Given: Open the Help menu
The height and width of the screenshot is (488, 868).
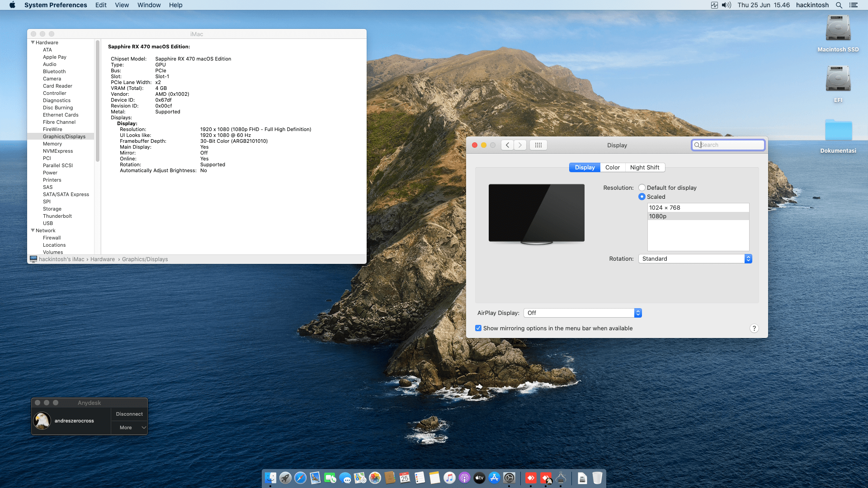Looking at the screenshot, I should (x=175, y=5).
